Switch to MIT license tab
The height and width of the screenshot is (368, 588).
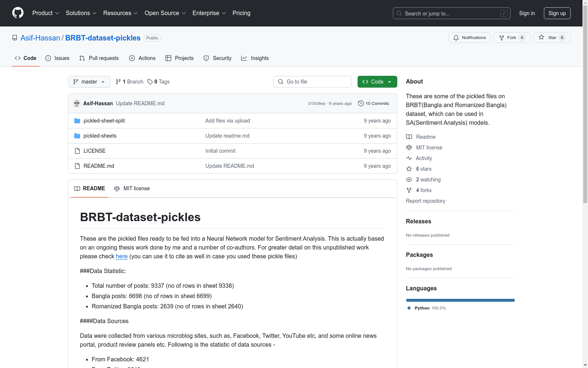[132, 188]
